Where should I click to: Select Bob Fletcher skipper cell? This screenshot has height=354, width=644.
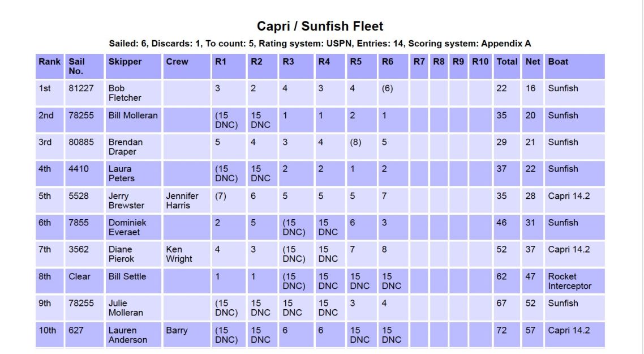tap(133, 93)
